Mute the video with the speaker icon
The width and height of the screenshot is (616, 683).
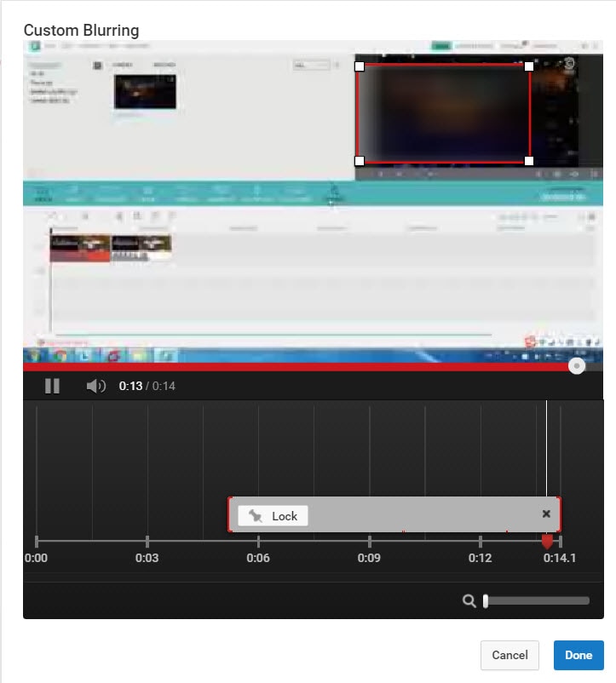click(x=95, y=386)
